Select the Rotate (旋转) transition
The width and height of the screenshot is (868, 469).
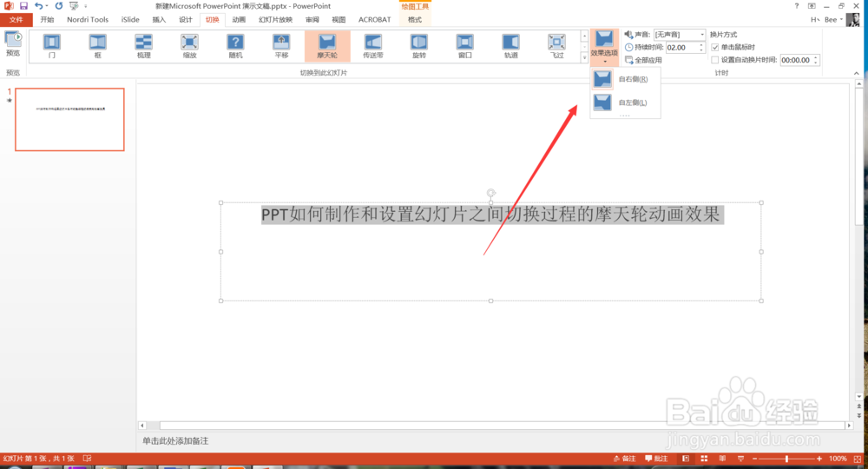[x=419, y=45]
